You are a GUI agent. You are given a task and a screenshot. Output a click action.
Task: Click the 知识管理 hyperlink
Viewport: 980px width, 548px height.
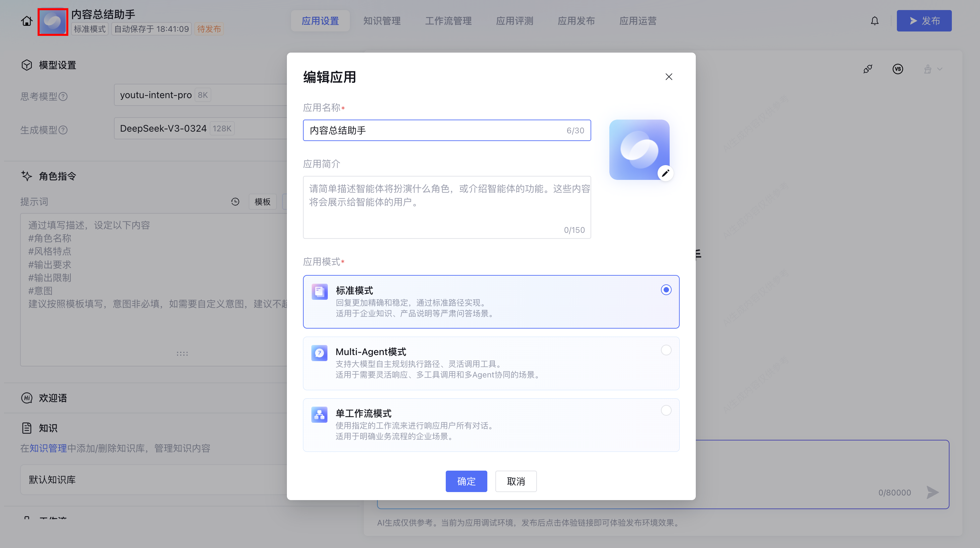pos(48,449)
